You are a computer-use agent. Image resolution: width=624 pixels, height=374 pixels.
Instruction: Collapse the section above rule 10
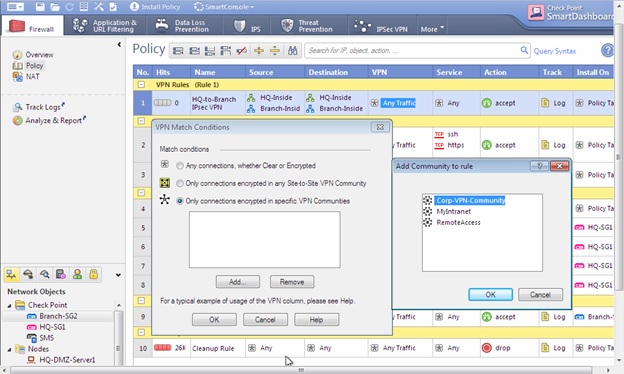pyautogui.click(x=141, y=332)
